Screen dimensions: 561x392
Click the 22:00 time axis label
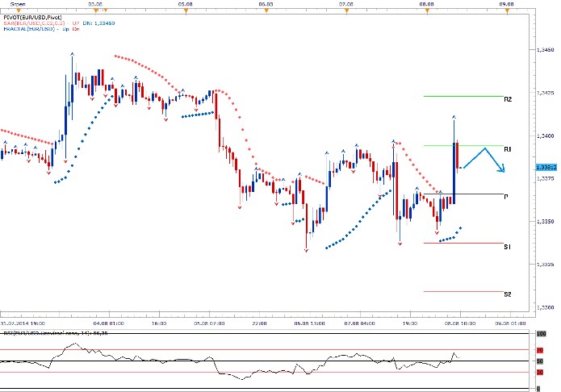(260, 323)
